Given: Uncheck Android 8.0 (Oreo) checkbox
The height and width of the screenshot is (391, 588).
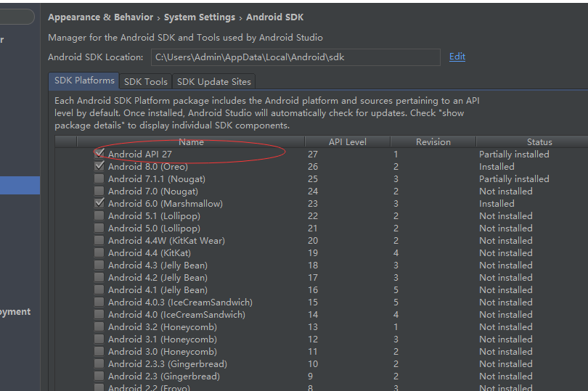Looking at the screenshot, I should [x=99, y=166].
